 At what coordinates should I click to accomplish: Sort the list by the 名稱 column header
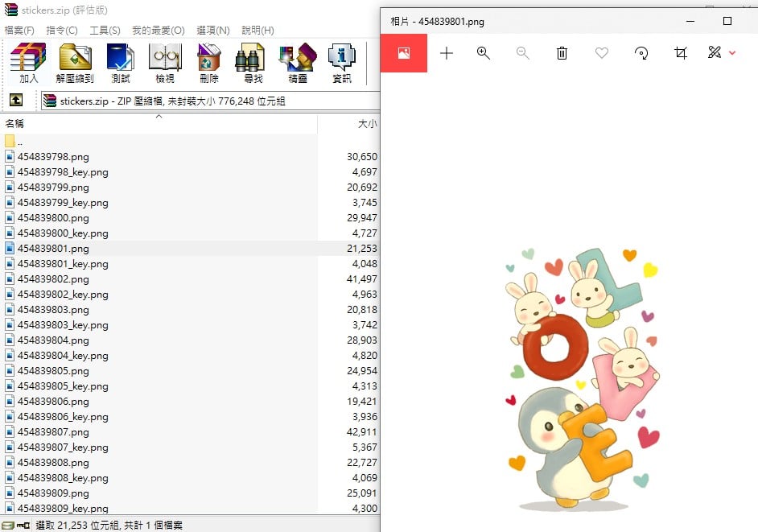[x=14, y=123]
